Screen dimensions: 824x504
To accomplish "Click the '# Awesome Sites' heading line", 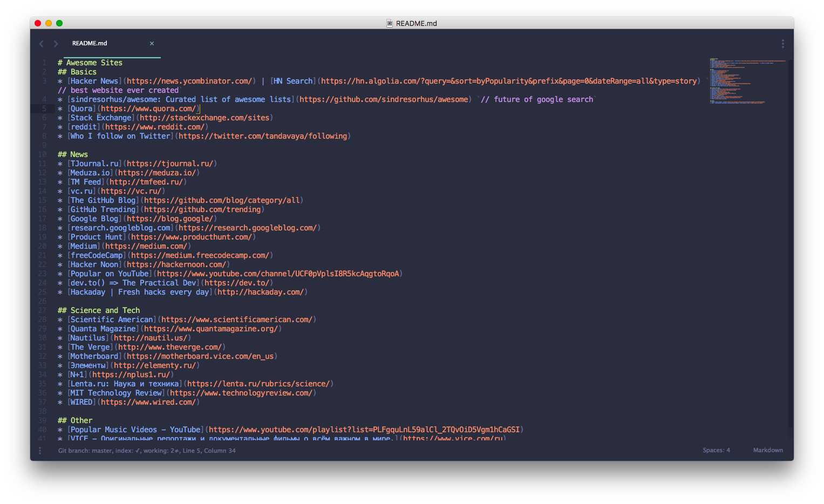I will click(90, 63).
